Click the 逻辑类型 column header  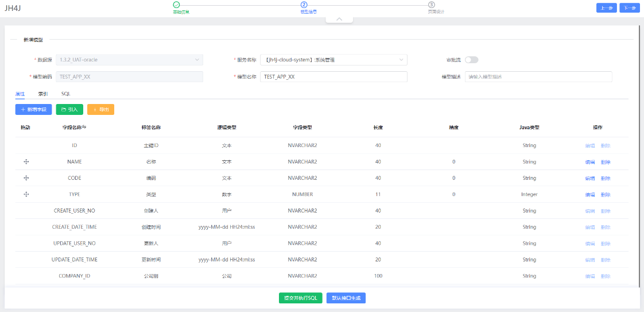coord(227,128)
